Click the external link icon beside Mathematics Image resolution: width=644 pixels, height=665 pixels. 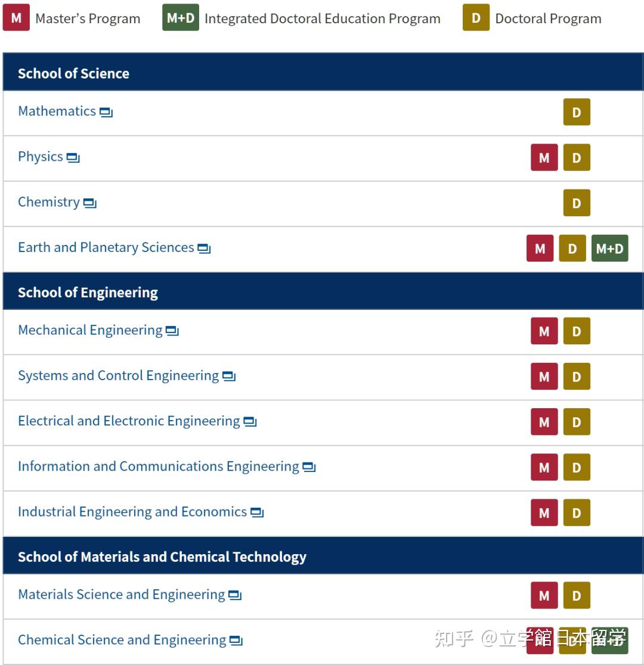pyautogui.click(x=106, y=113)
